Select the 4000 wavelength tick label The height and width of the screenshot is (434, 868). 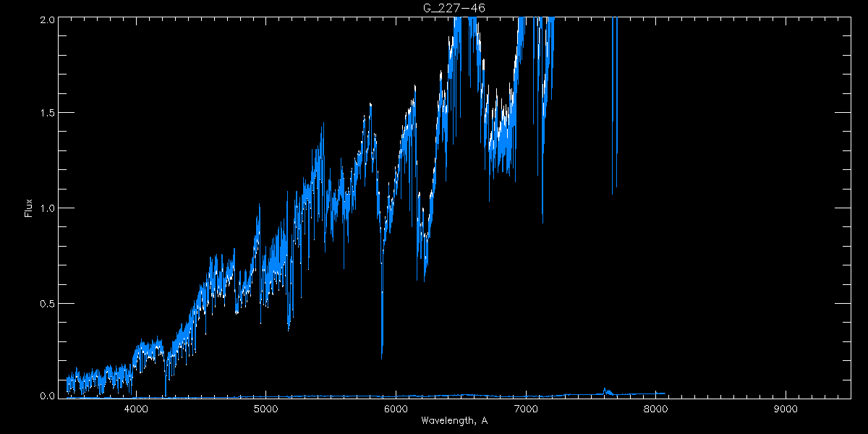coord(136,409)
